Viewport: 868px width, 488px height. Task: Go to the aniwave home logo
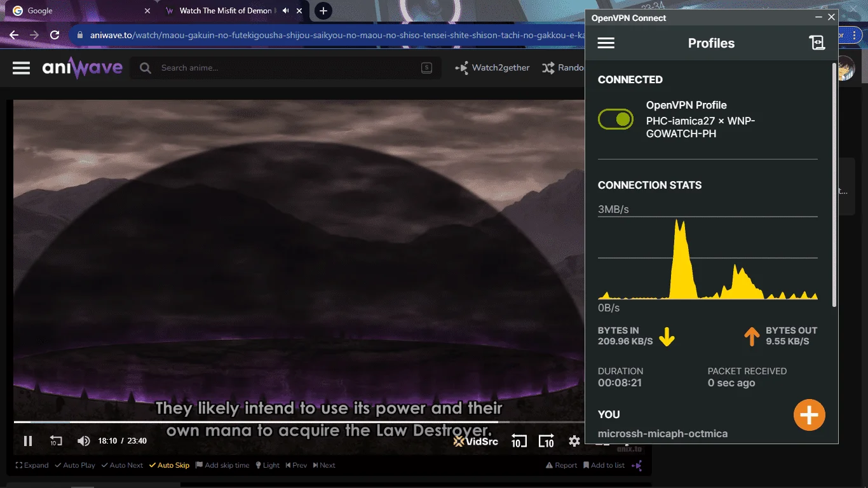83,68
